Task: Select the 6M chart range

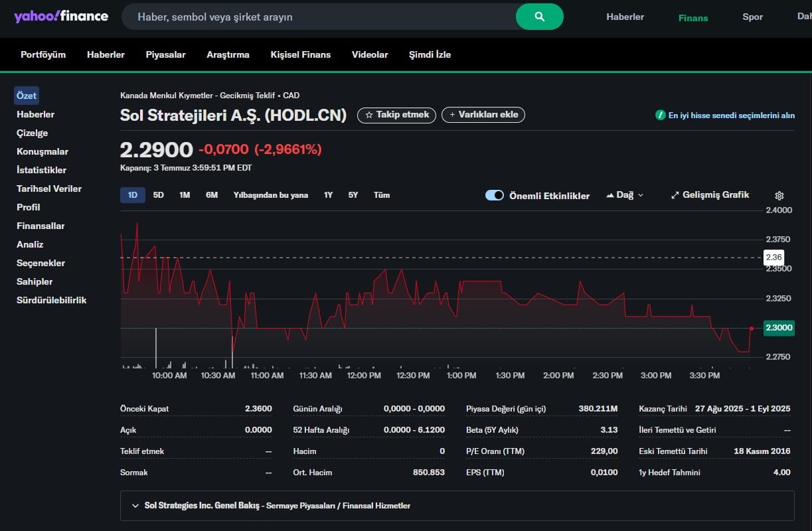Action: tap(212, 195)
